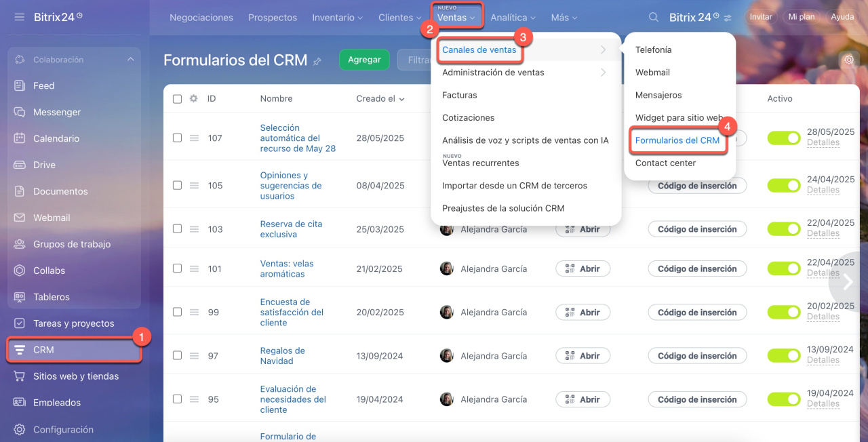Click the drag handle icon for row 101

point(194,268)
